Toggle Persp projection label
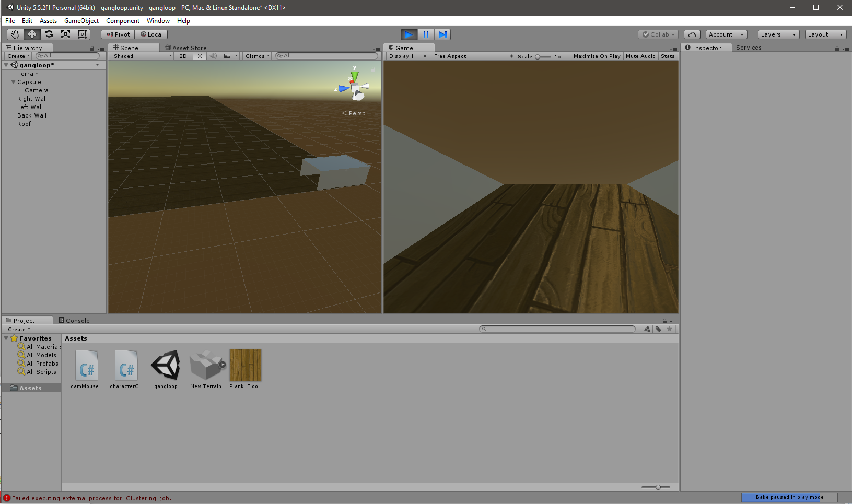Screen dimensions: 852x504 point(354,113)
